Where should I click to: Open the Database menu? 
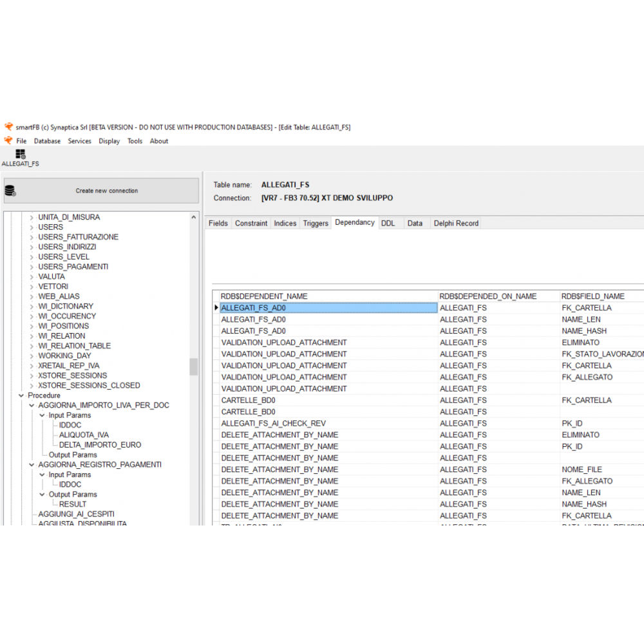[47, 141]
